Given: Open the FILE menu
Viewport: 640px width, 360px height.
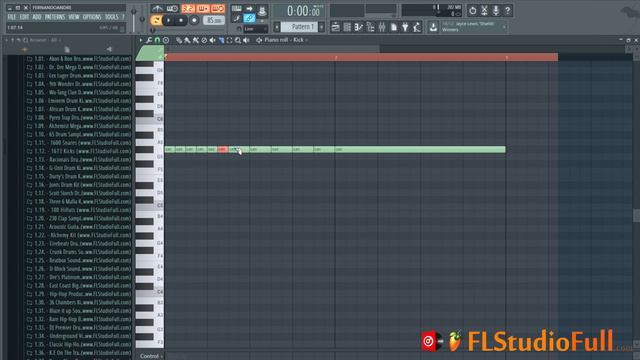Looking at the screenshot, I should coord(12,17).
